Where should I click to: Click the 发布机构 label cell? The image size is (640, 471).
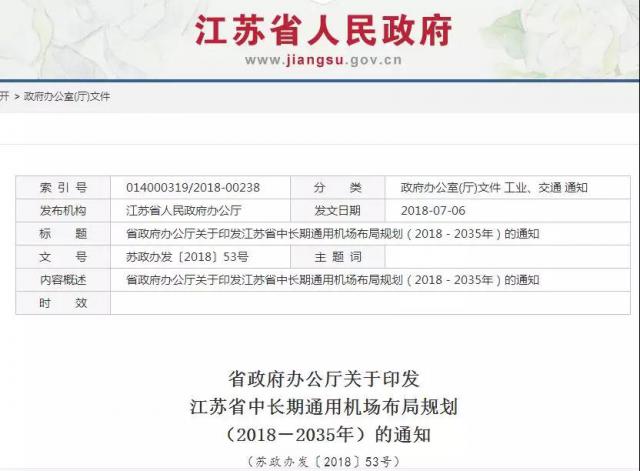(x=63, y=211)
